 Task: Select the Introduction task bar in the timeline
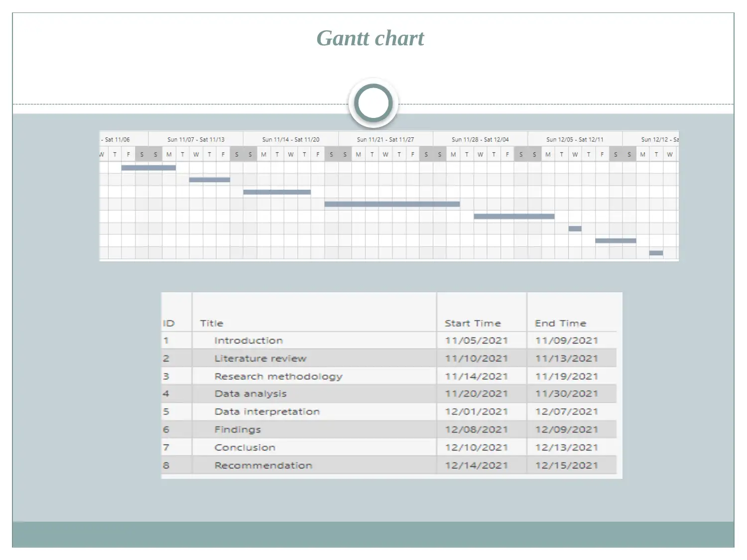coord(148,168)
